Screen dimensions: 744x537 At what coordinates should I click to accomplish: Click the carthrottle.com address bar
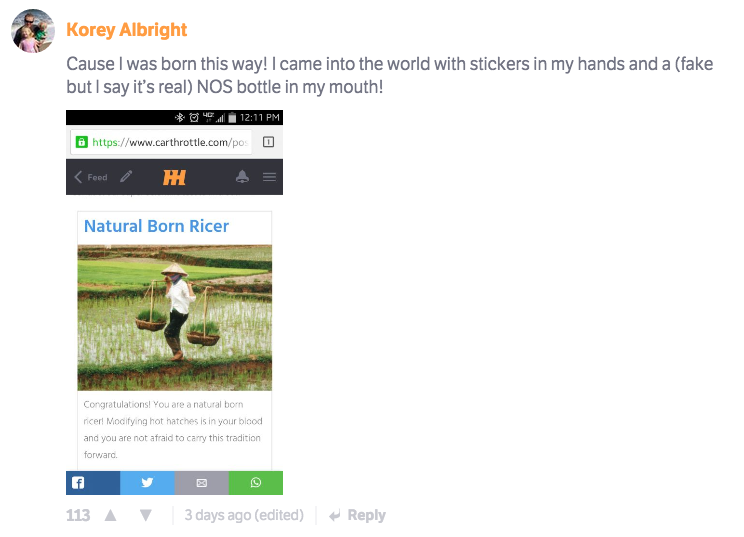(x=161, y=142)
